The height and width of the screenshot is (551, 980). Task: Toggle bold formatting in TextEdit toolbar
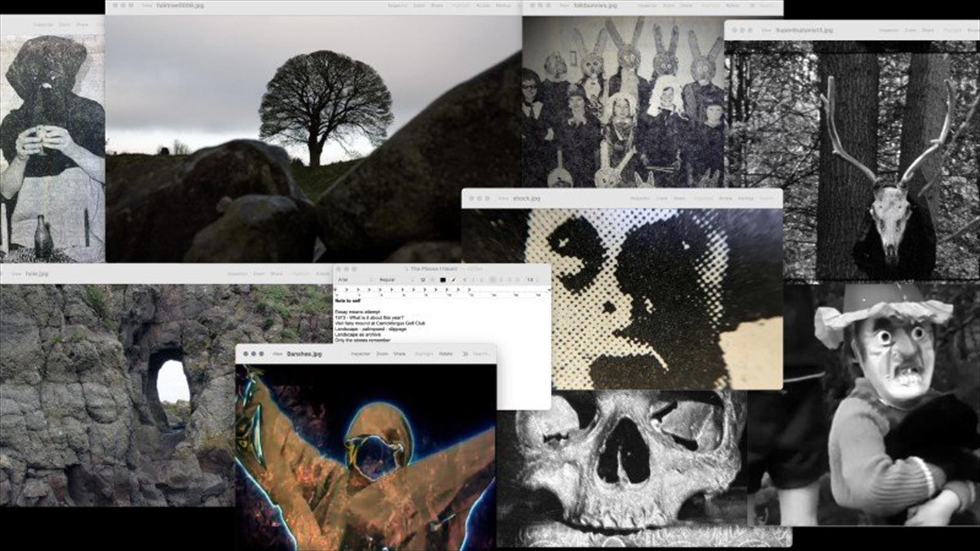point(464,280)
